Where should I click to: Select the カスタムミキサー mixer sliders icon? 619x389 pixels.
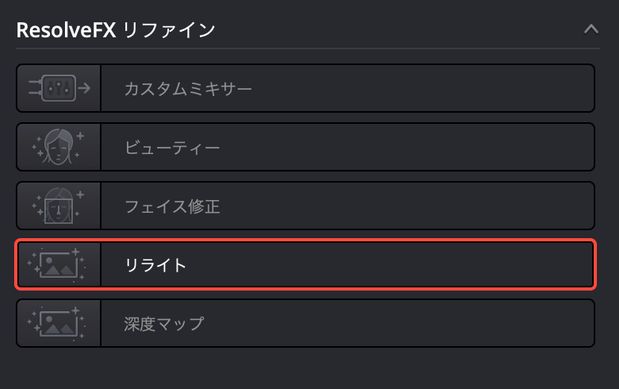(59, 88)
